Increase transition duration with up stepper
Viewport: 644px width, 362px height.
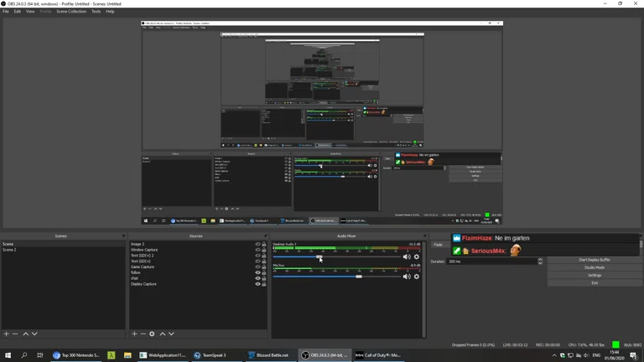coord(540,260)
